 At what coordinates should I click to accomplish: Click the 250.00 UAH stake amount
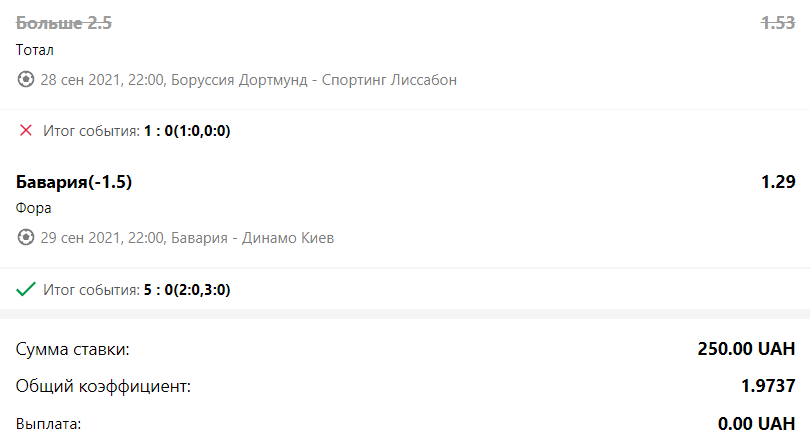point(746,349)
